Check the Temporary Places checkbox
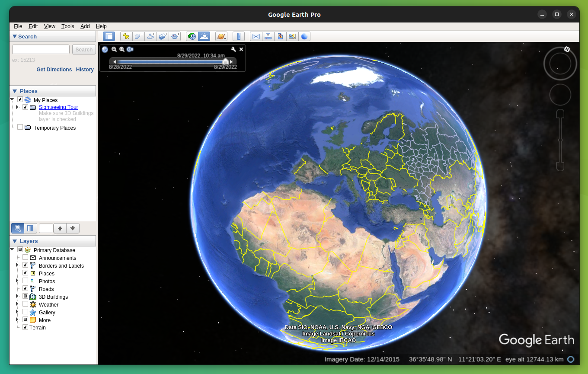 [20, 127]
